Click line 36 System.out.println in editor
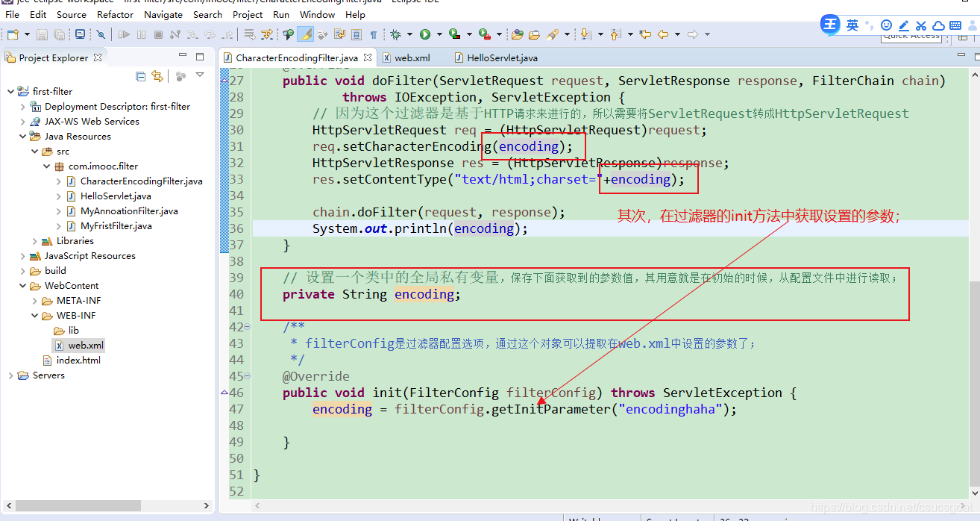This screenshot has width=980, height=521. [x=420, y=228]
